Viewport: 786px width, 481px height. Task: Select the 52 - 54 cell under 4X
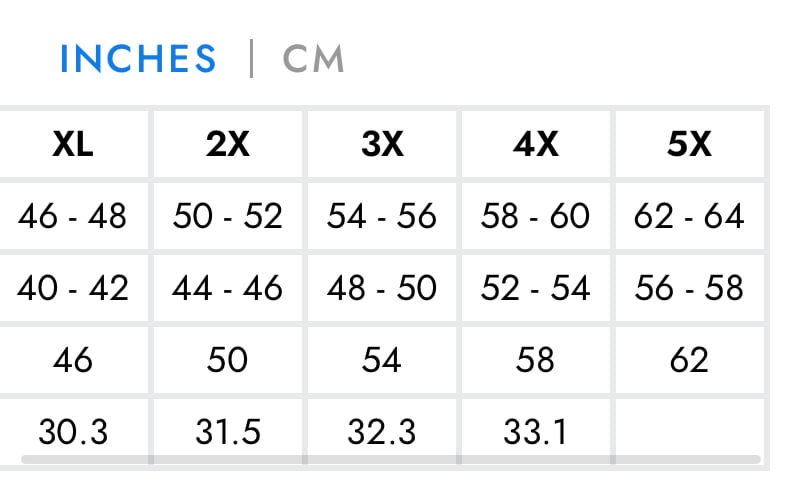(x=535, y=288)
